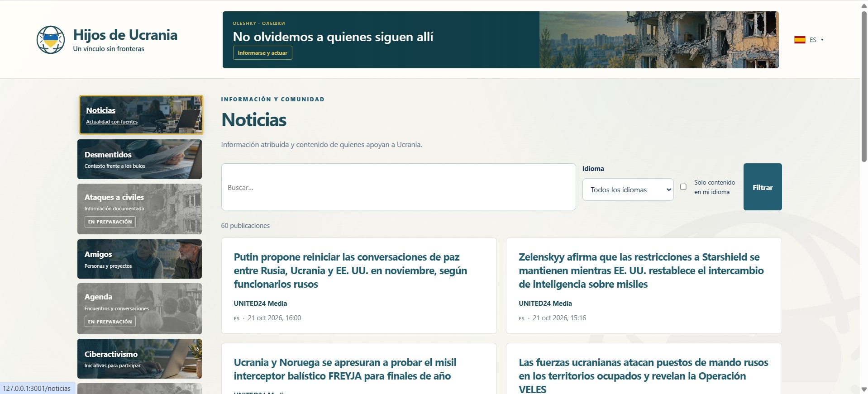Open the Putin propone reiniciar conversaciones article
Screen dimensions: 868x394
(350, 271)
